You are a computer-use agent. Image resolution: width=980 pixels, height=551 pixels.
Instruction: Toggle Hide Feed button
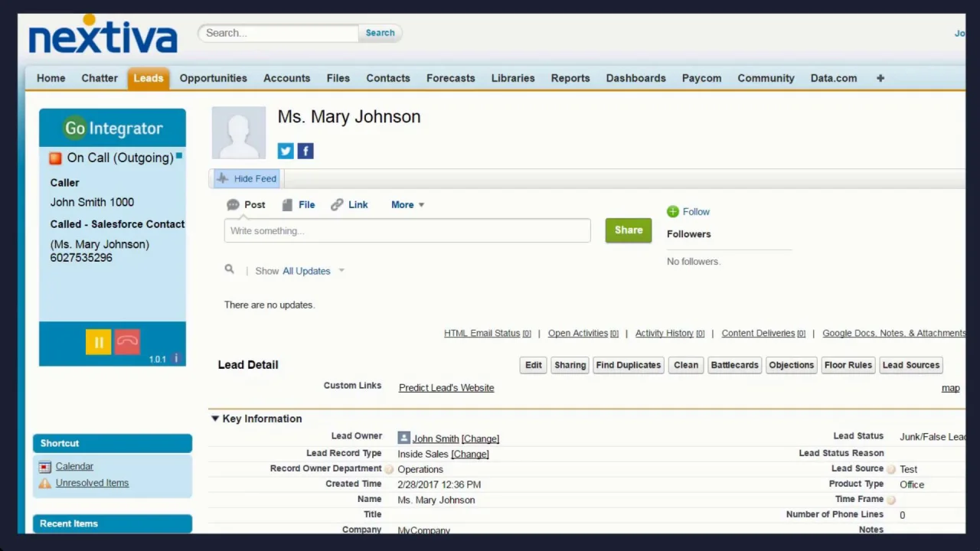coord(247,178)
